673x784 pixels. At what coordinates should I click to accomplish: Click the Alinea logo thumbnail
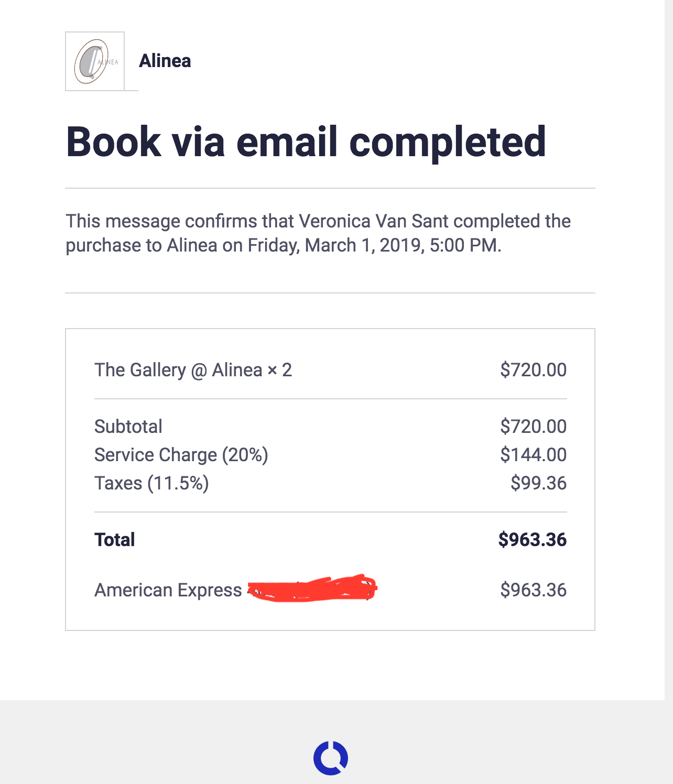tap(95, 61)
